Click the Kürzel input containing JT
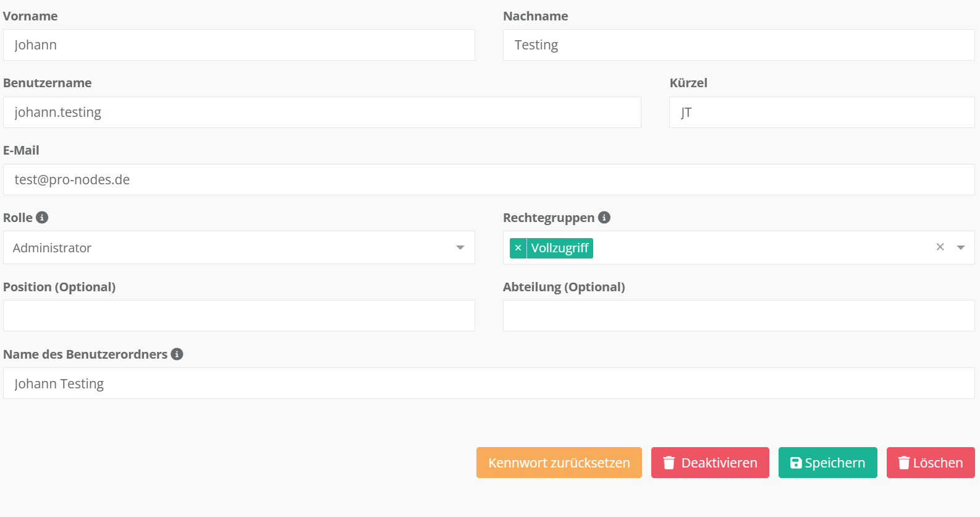Viewport: 980px width, 517px height. coord(821,113)
